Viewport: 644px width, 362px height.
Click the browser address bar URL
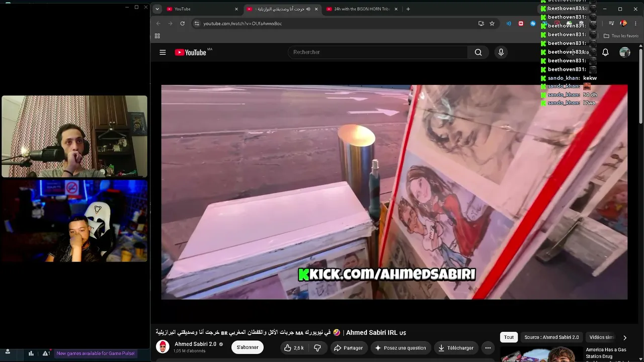(243, 23)
